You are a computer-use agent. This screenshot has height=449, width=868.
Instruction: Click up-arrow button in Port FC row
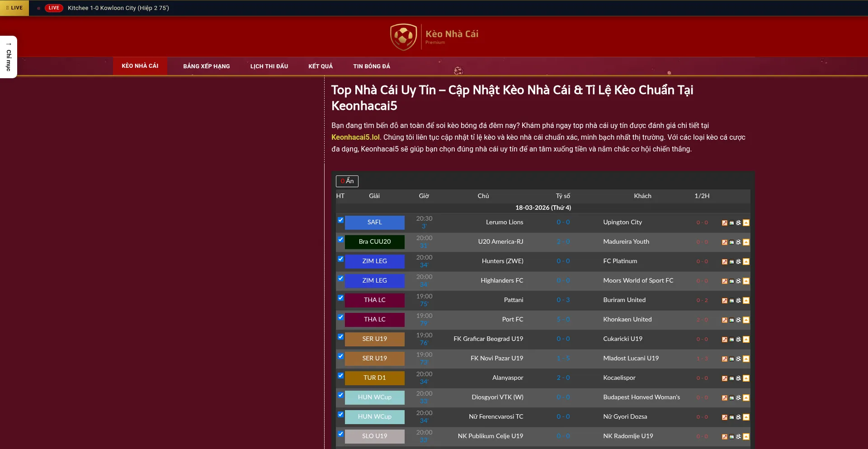[x=746, y=320]
